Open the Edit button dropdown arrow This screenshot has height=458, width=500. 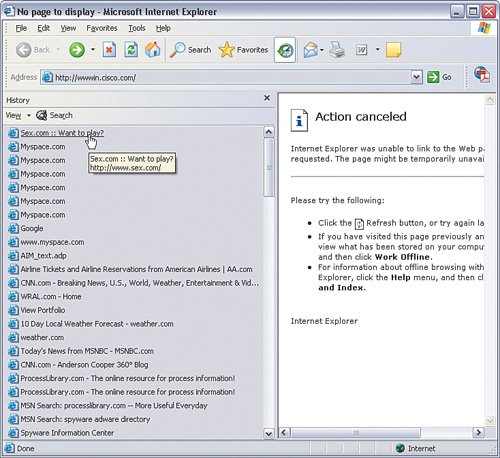click(378, 50)
